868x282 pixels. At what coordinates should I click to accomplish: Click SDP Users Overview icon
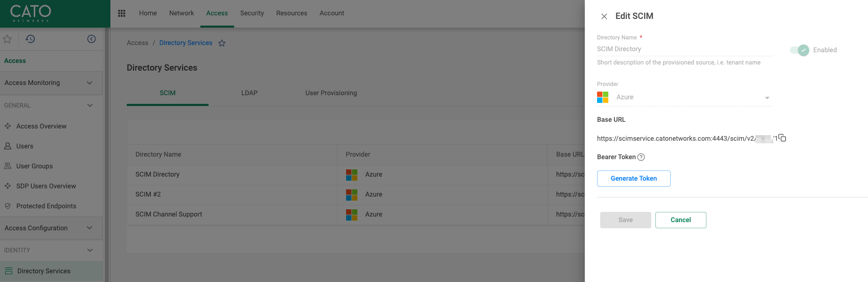[x=8, y=186]
